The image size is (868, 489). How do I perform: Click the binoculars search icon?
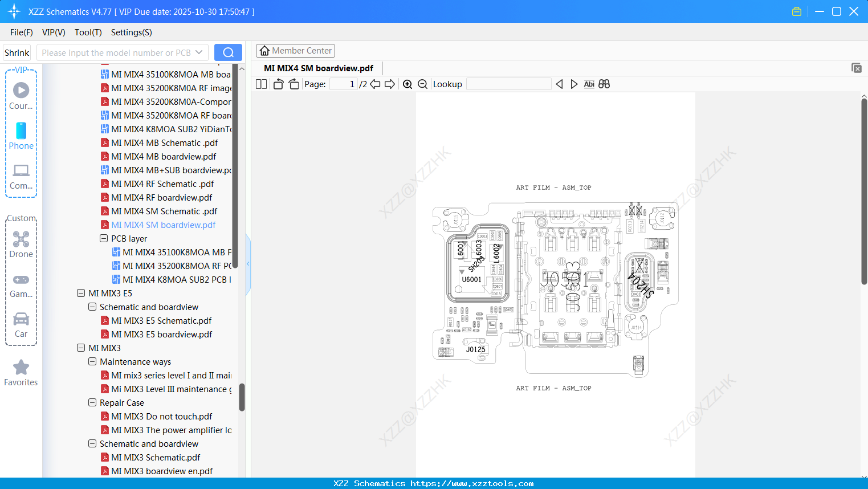[604, 84]
